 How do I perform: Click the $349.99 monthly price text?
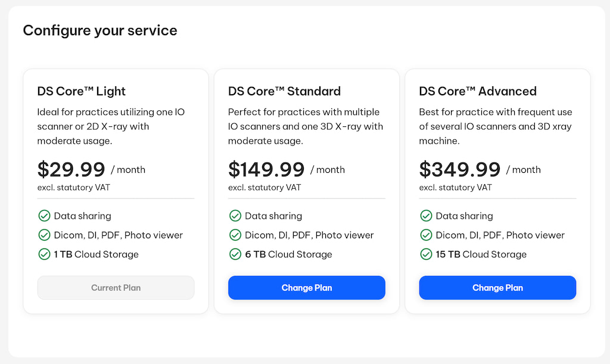click(x=459, y=169)
